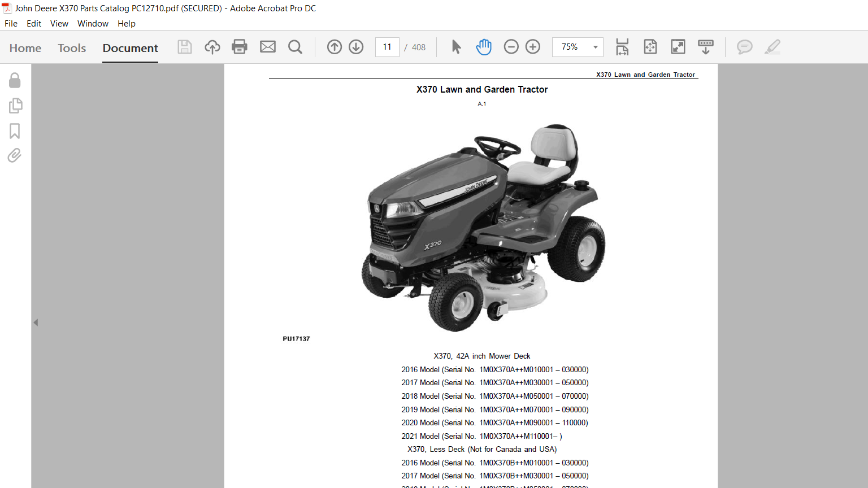Click the text 'X370, 42A inch Mower Deck'

point(482,356)
